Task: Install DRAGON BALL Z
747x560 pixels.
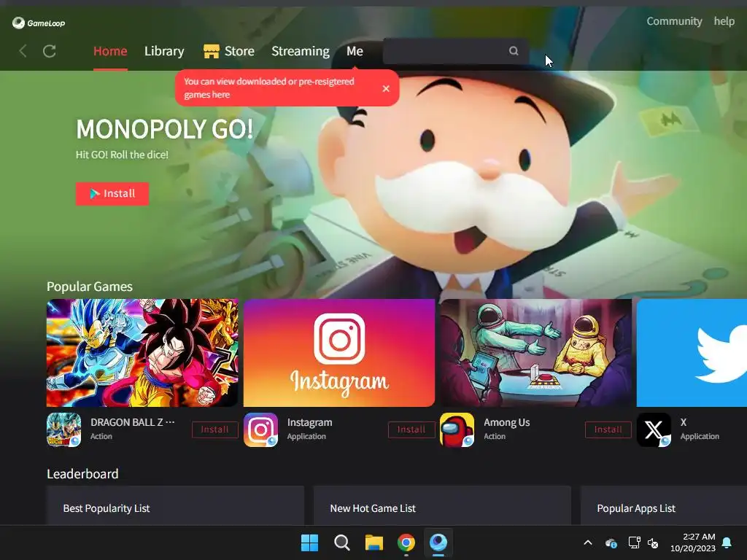Action: (x=215, y=429)
